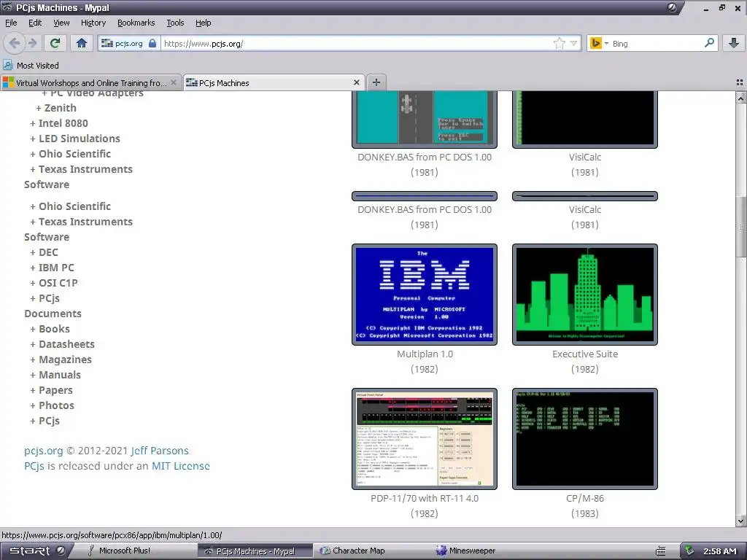Open the Executive Suite skyline thumbnail
Viewport: 747px width, 560px height.
click(585, 295)
